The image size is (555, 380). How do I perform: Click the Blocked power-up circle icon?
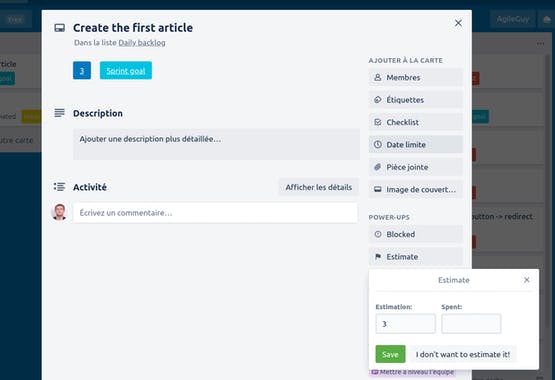pyautogui.click(x=378, y=234)
